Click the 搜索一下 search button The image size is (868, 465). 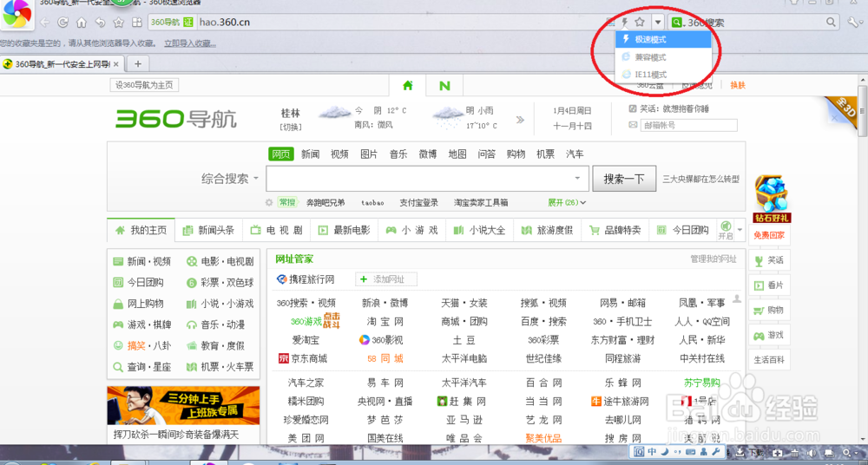pyautogui.click(x=624, y=179)
